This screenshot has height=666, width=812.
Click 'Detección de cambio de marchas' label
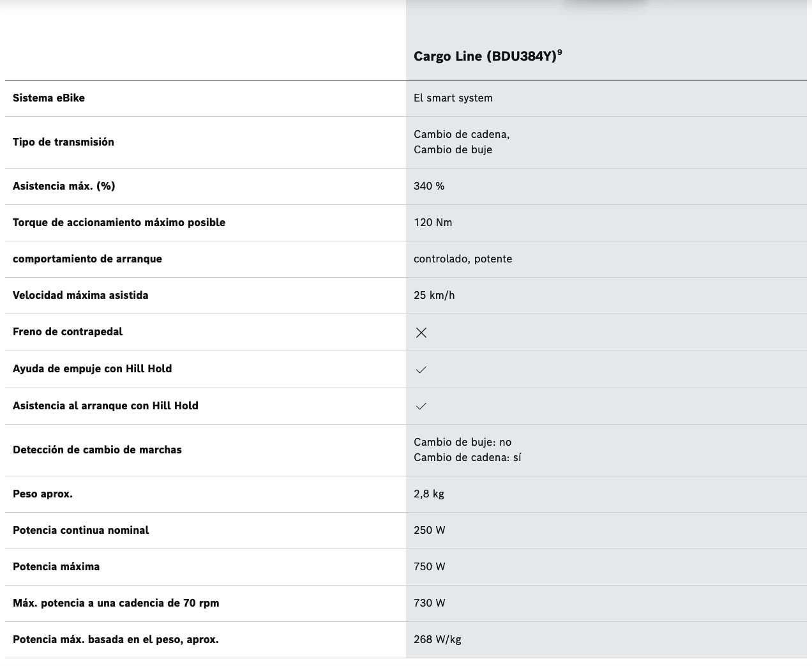pyautogui.click(x=97, y=450)
